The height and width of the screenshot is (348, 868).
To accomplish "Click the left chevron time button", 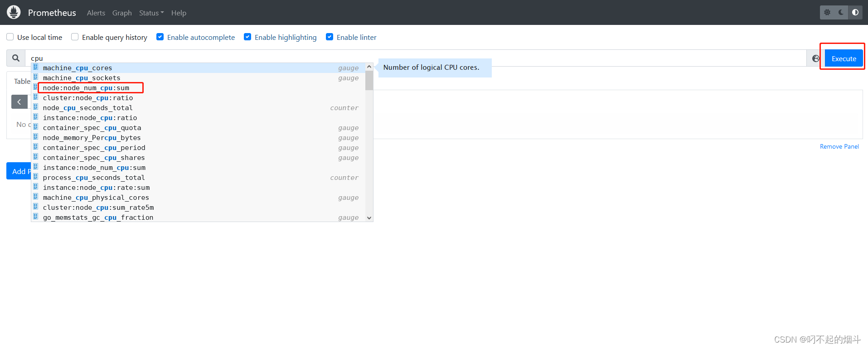I will (19, 102).
